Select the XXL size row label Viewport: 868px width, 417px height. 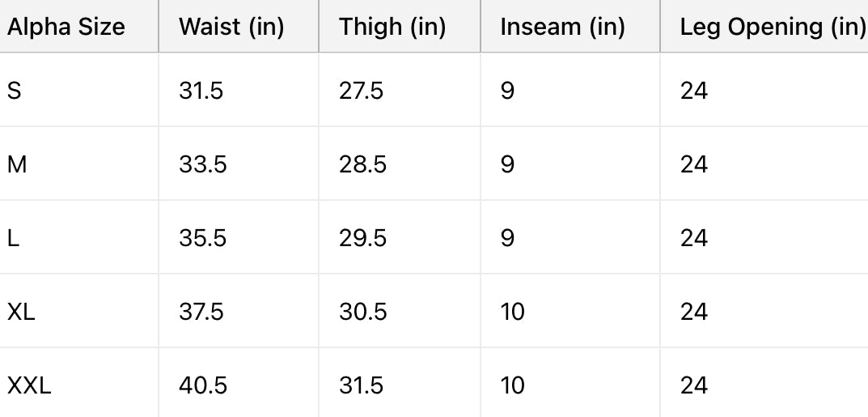click(x=29, y=385)
